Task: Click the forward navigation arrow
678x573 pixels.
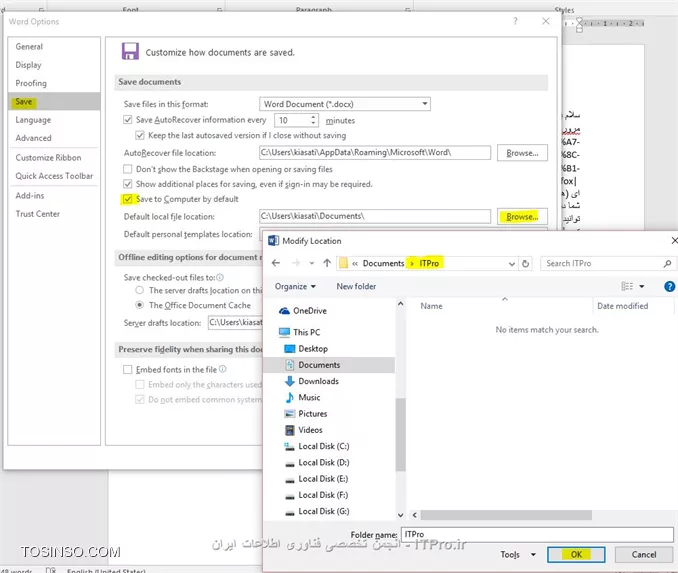Action: pos(296,263)
